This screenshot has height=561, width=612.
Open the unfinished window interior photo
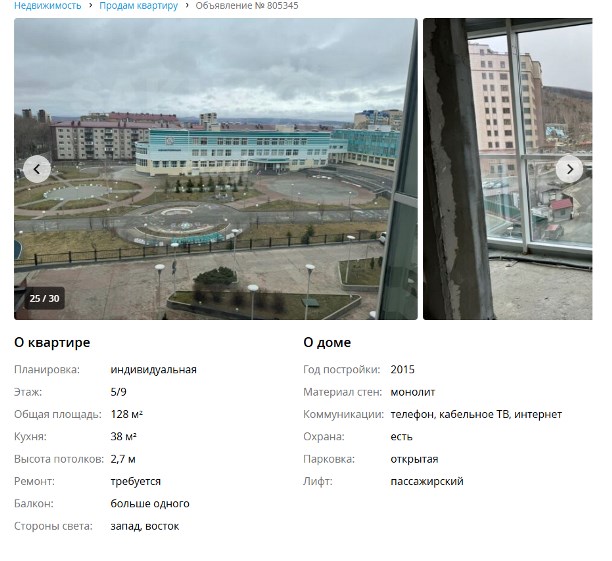507,169
